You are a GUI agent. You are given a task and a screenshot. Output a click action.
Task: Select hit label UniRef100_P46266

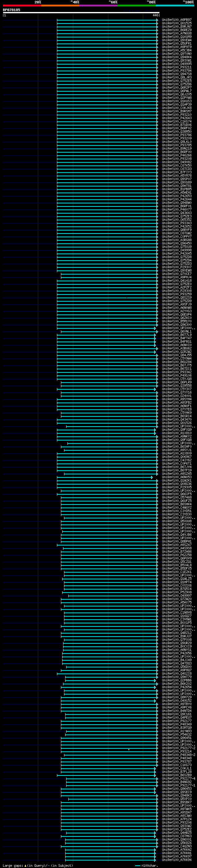(176, 155)
